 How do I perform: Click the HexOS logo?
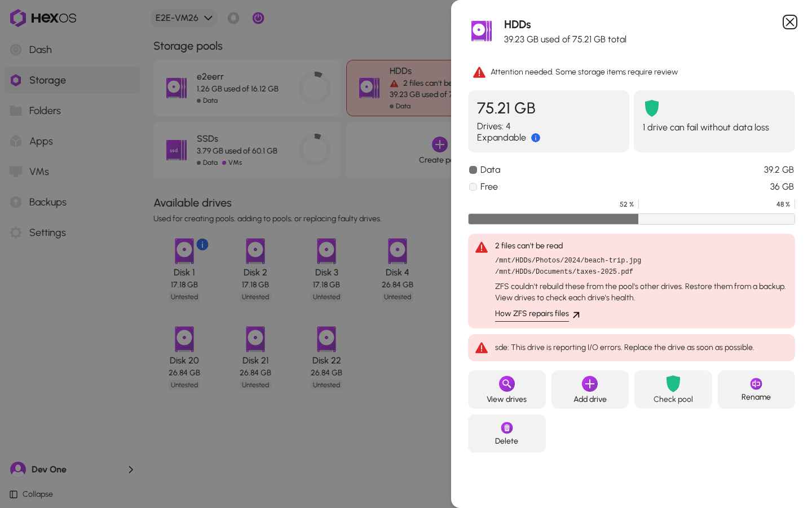pyautogui.click(x=43, y=18)
